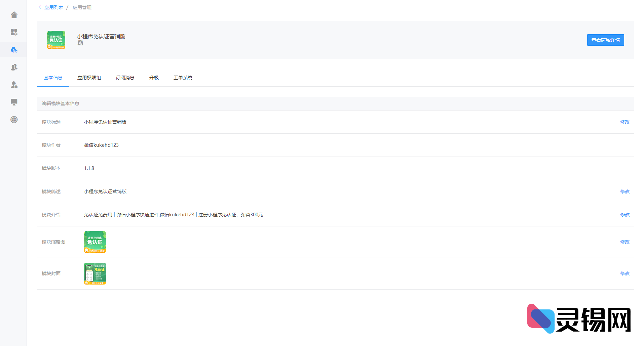Screen dimensions: 644x346
Task: Select the blue cube app management icon
Action: coord(14,50)
